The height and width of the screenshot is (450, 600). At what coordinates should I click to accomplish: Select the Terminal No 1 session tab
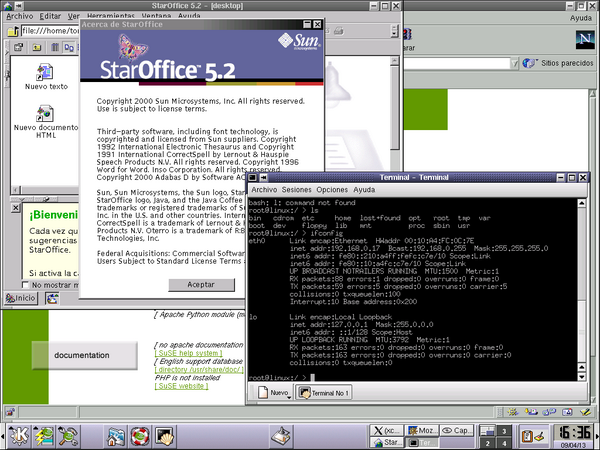(324, 393)
